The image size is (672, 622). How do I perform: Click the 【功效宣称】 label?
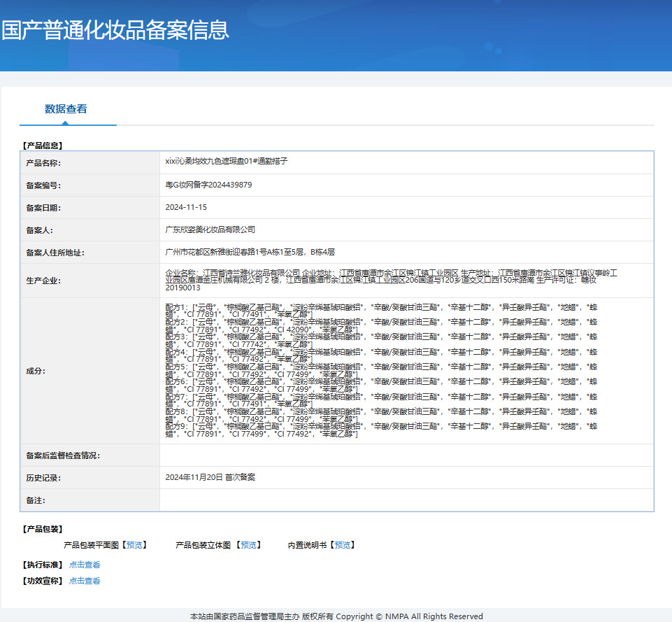(x=43, y=581)
